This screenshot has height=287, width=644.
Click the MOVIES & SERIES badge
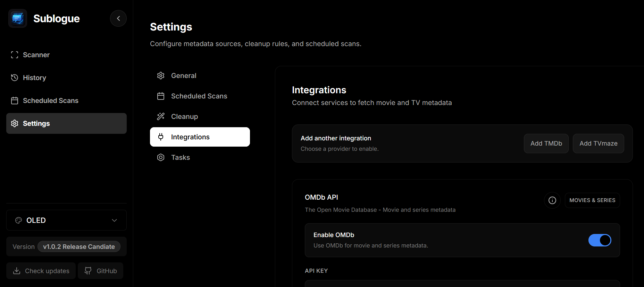(x=592, y=200)
